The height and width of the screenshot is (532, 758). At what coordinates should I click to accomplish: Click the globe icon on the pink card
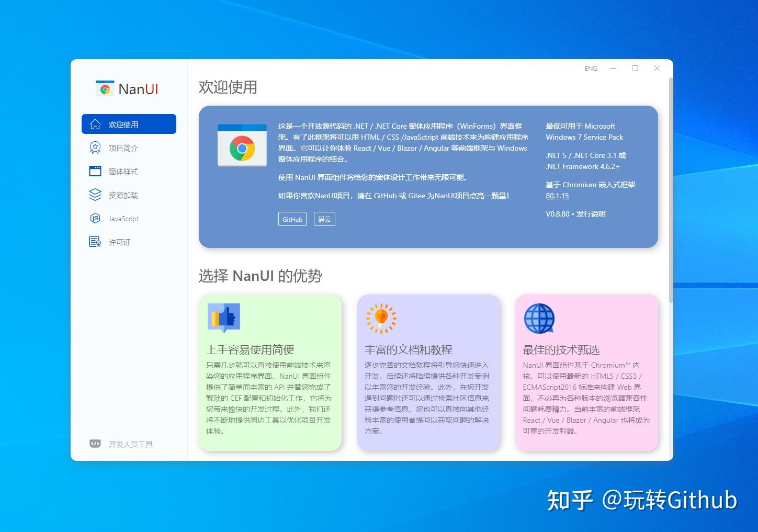click(x=538, y=318)
